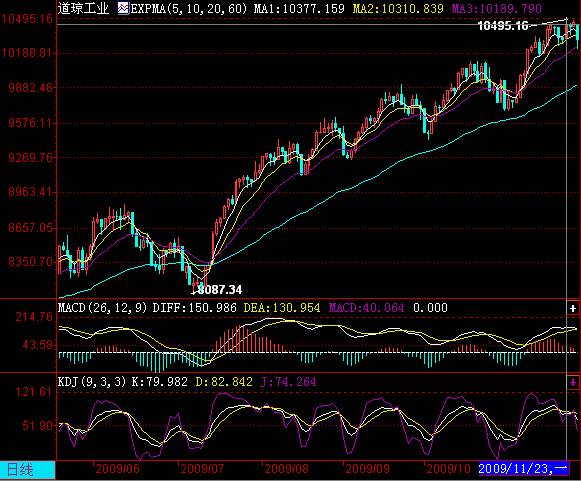Click the J:74.264 value
This screenshot has width=581, height=481.
[x=288, y=382]
